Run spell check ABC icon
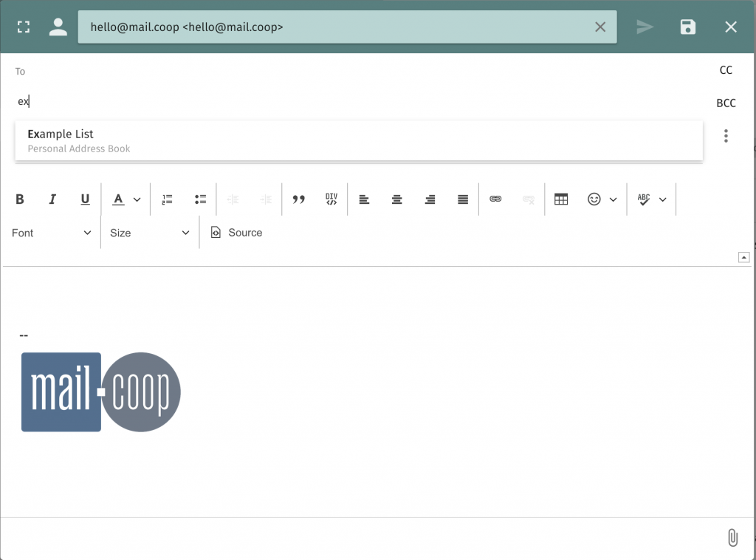The image size is (756, 560). point(644,199)
